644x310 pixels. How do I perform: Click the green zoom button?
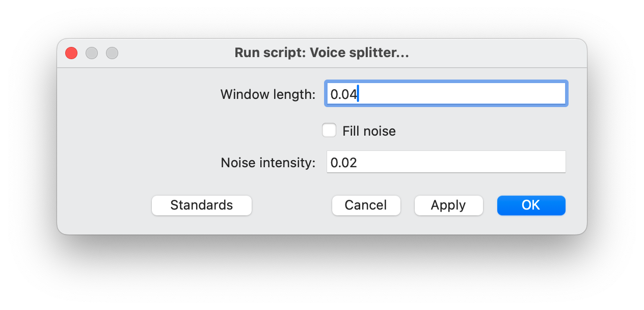tap(112, 53)
